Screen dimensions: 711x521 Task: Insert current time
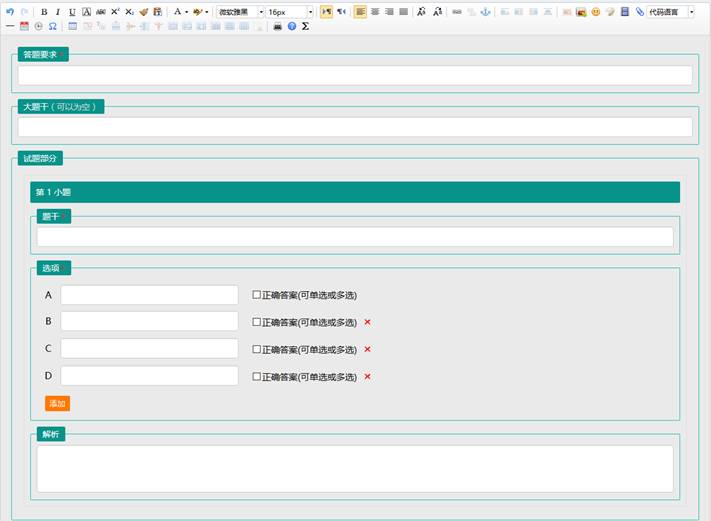[39, 26]
